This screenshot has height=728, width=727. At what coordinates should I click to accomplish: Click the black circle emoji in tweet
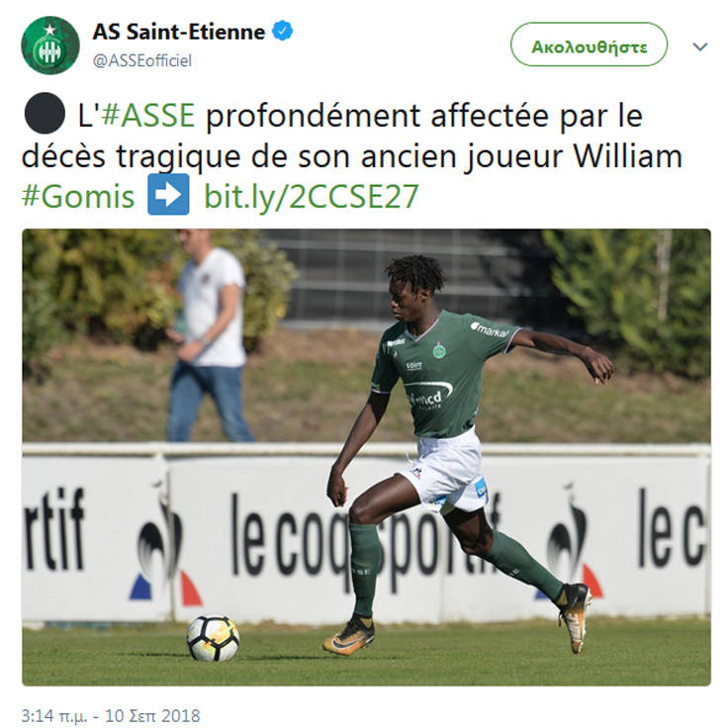[x=45, y=114]
